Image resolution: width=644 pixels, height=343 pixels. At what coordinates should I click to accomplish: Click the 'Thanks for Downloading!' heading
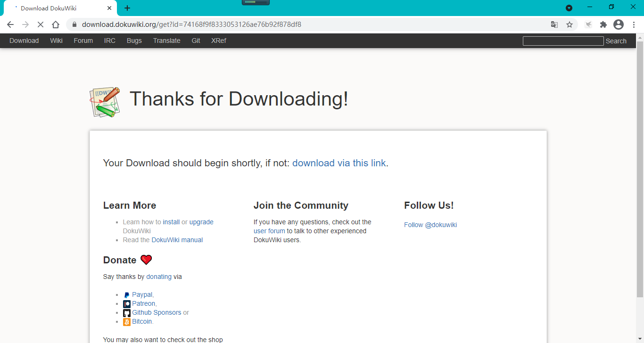(x=239, y=99)
